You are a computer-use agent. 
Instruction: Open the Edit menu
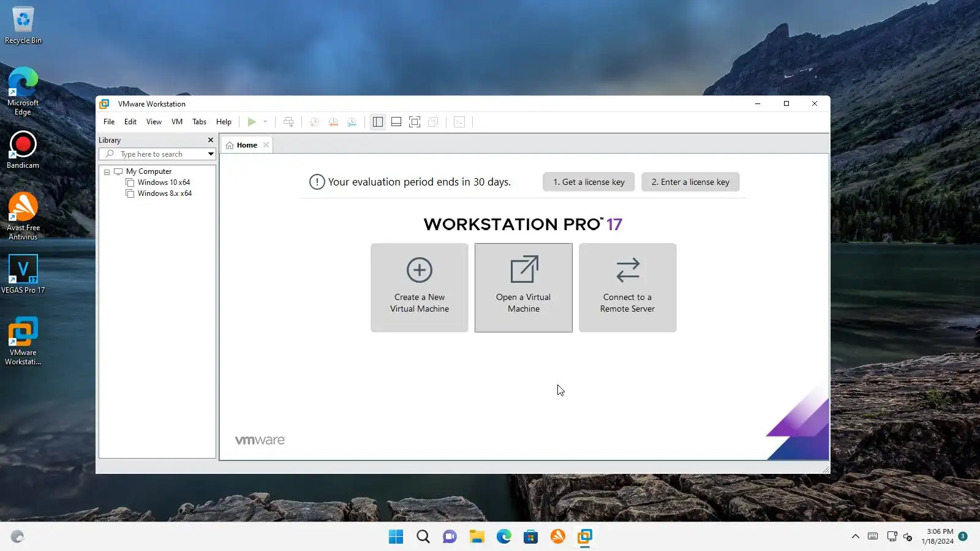[x=130, y=122]
